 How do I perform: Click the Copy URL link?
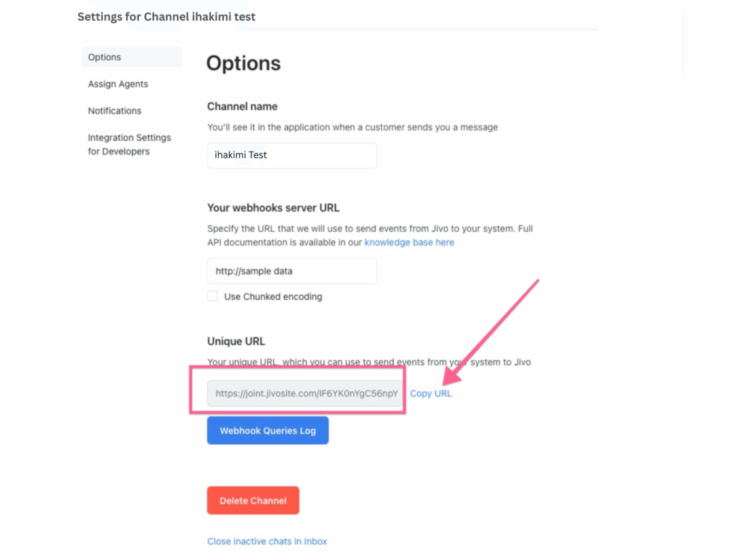point(430,393)
